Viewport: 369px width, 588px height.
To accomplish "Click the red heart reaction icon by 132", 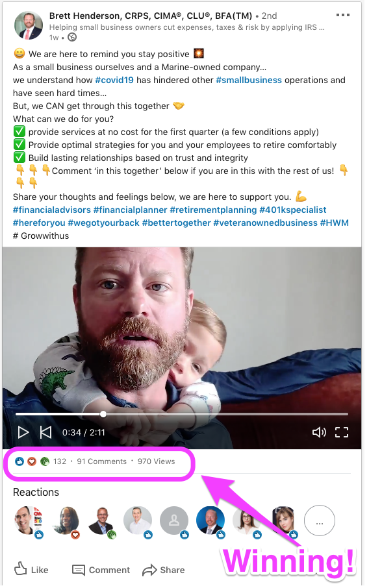I will 32,461.
